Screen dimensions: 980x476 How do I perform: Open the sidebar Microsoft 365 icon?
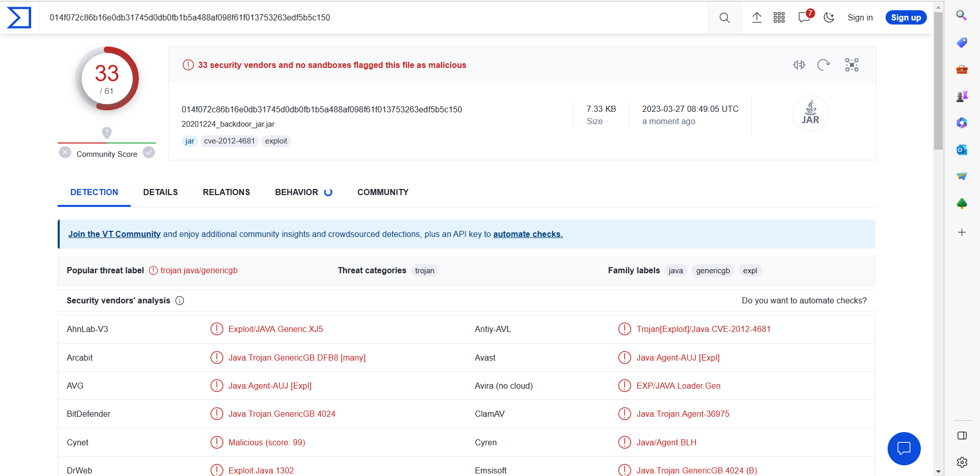962,123
